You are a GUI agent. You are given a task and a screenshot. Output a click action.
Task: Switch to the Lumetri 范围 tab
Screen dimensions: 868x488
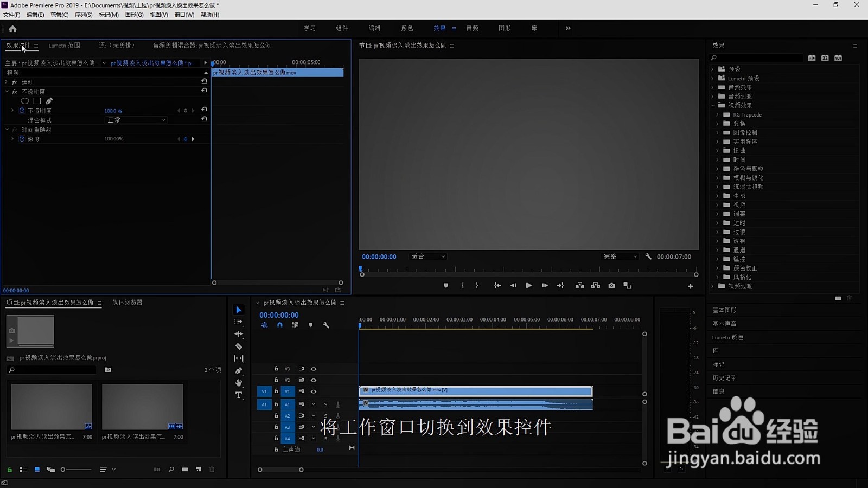coord(64,46)
